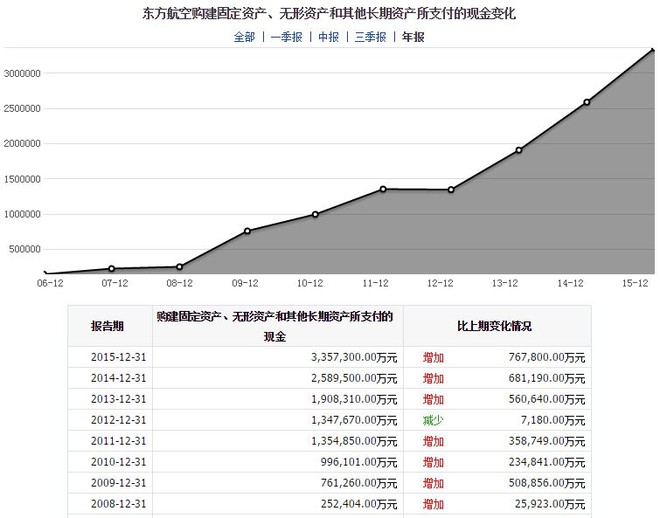Click the chart data point for 08-12
This screenshot has width=660, height=518.
179,267
